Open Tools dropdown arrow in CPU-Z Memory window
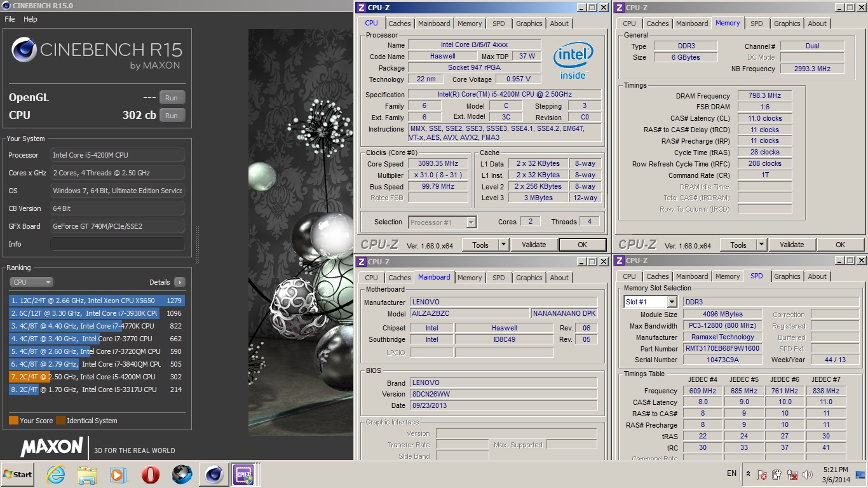 pos(761,245)
